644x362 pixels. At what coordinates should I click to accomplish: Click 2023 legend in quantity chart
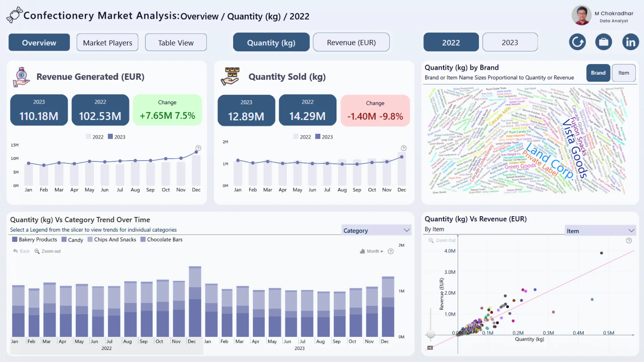324,137
